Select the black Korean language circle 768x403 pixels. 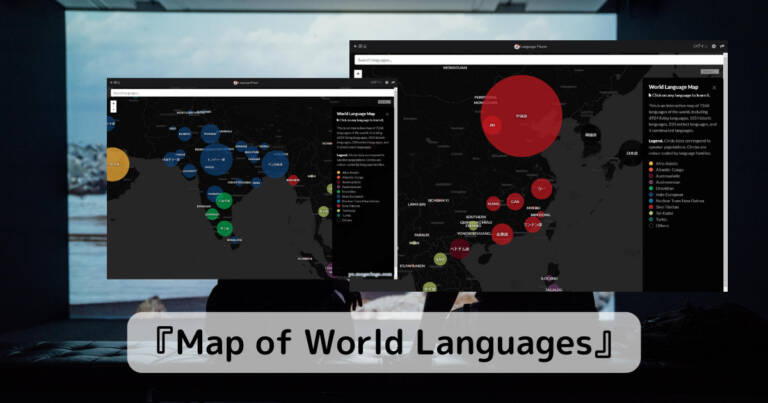(x=591, y=135)
